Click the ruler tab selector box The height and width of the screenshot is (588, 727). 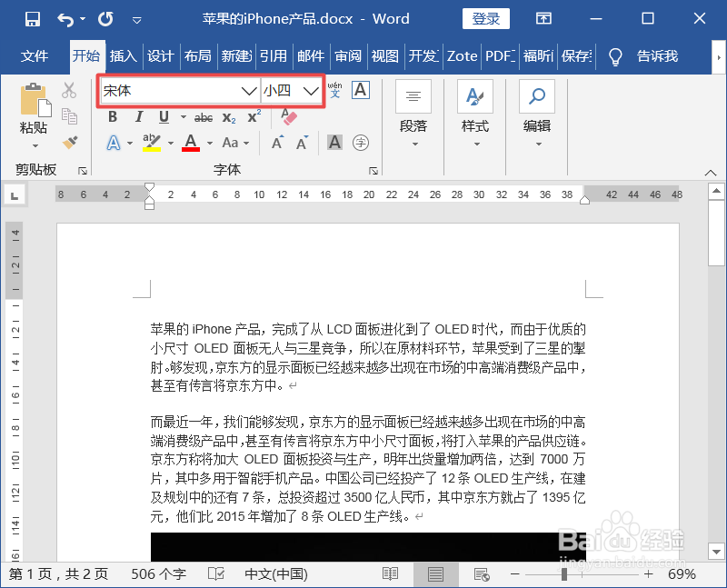tap(15, 195)
